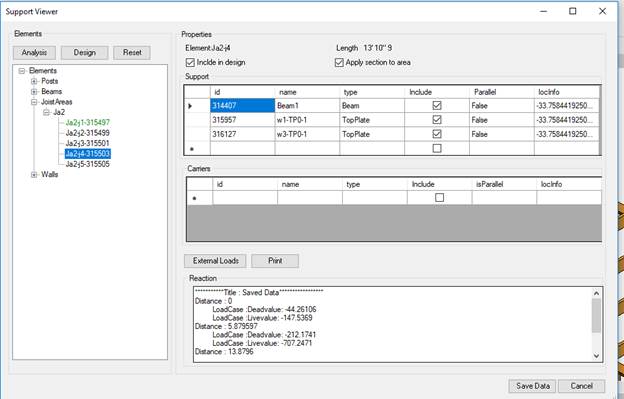The image size is (624, 399).
Task: Expand the Posts tree node
Action: point(34,81)
